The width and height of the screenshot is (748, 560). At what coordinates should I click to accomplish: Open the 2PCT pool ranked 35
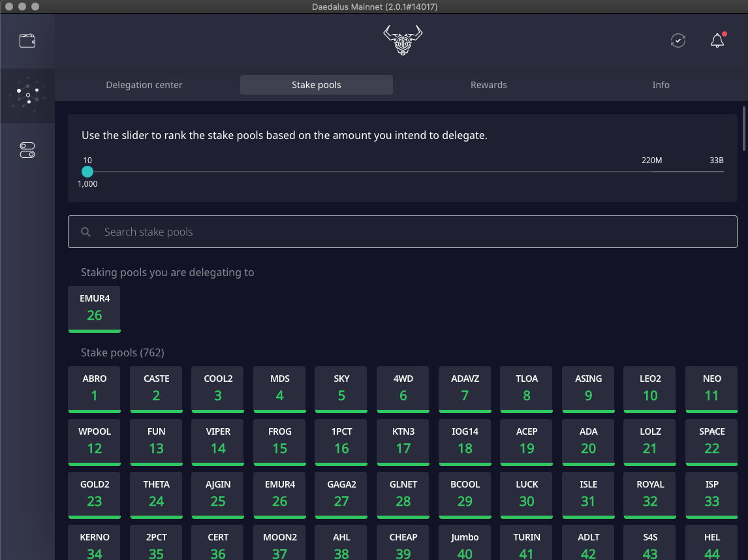pyautogui.click(x=156, y=543)
